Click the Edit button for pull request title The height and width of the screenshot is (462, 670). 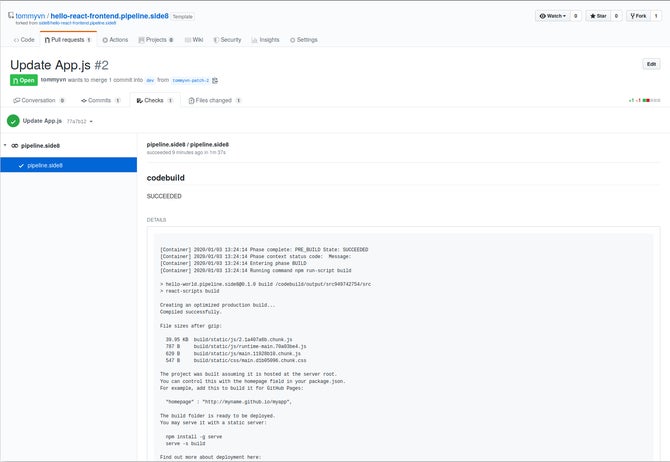(651, 64)
